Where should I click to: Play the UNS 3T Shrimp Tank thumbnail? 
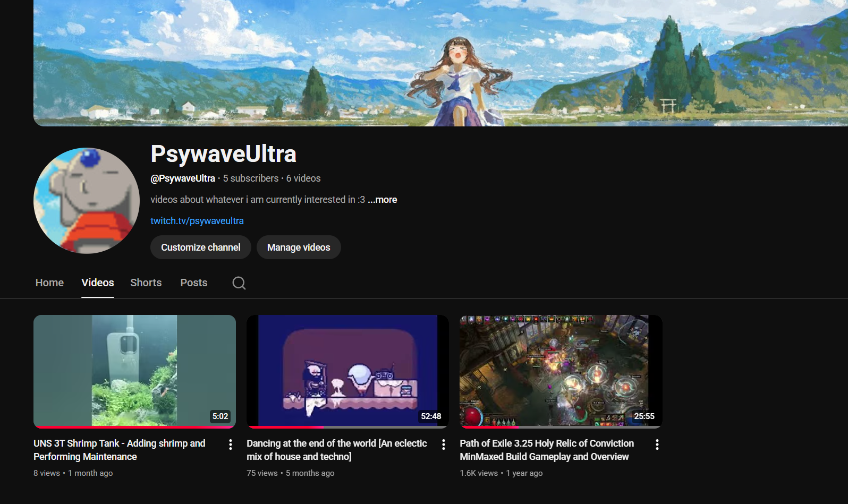click(x=134, y=371)
